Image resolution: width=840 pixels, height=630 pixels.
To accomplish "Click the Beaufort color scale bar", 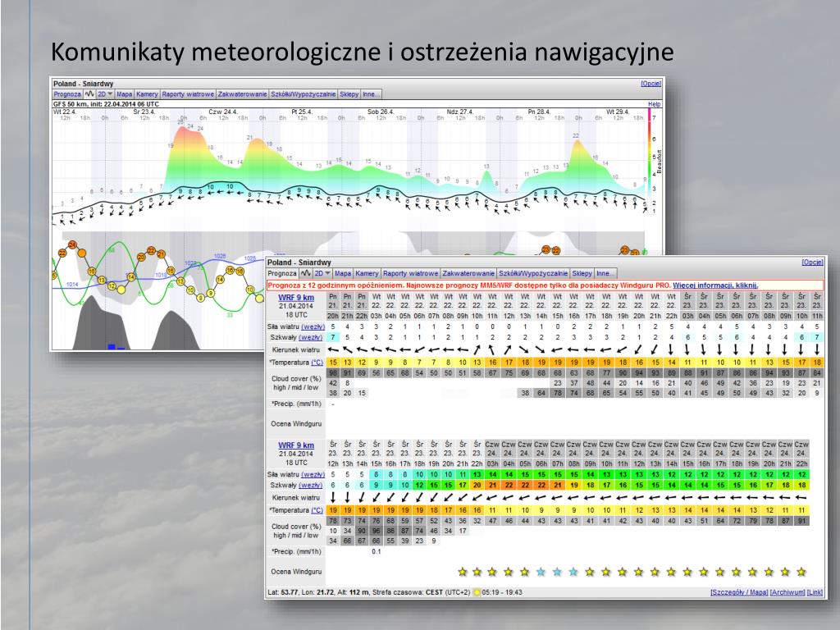I will (650, 162).
